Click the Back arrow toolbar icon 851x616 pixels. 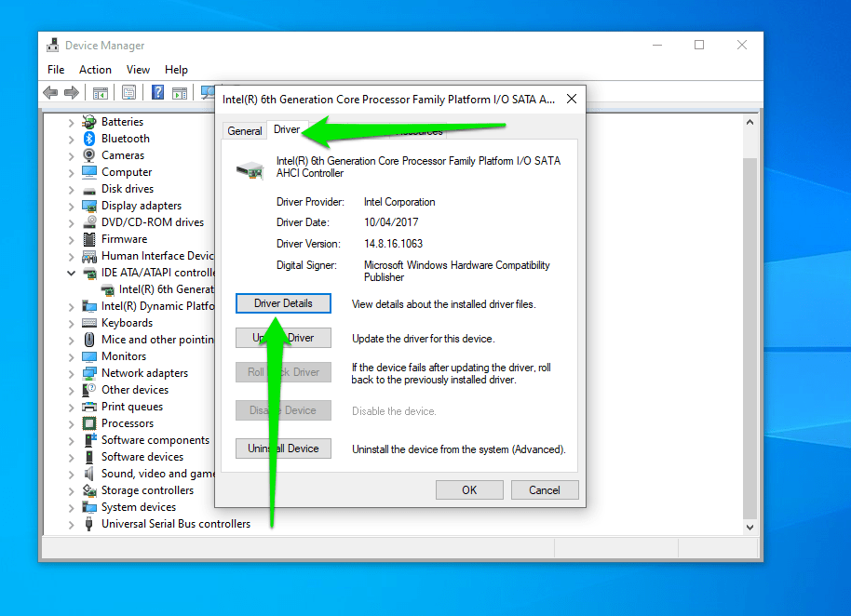50,93
